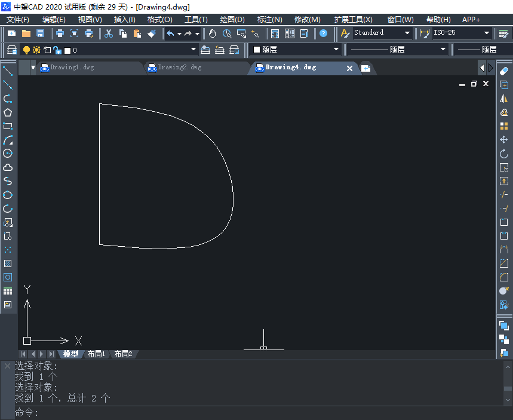Pick the Rectangle drawing tool
Screen dimensions: 513x420
[x=8, y=126]
